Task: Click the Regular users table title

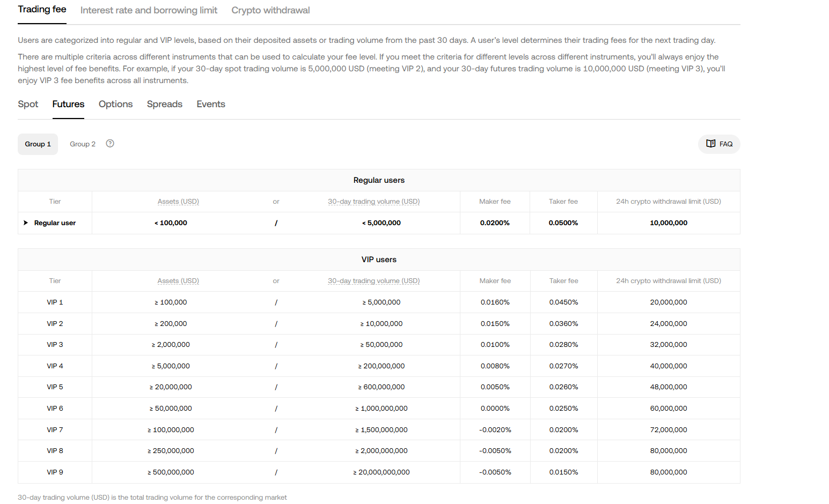Action: pyautogui.click(x=379, y=180)
